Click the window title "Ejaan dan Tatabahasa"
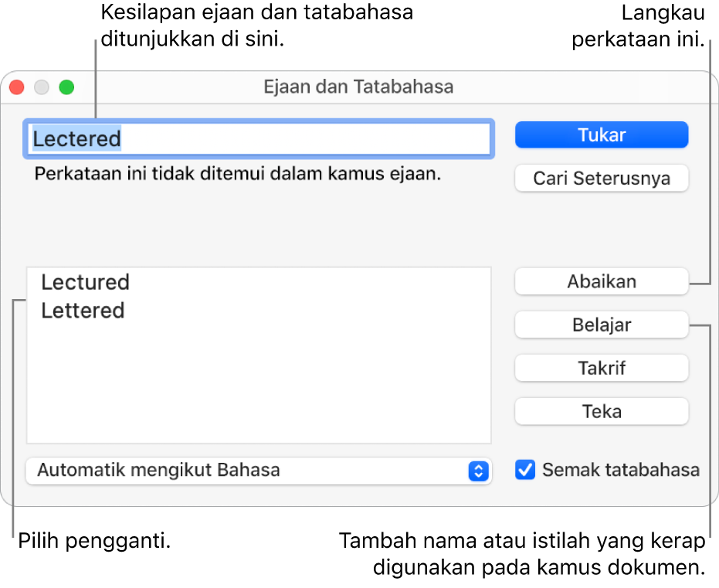This screenshot has height=588, width=719. pos(358,87)
